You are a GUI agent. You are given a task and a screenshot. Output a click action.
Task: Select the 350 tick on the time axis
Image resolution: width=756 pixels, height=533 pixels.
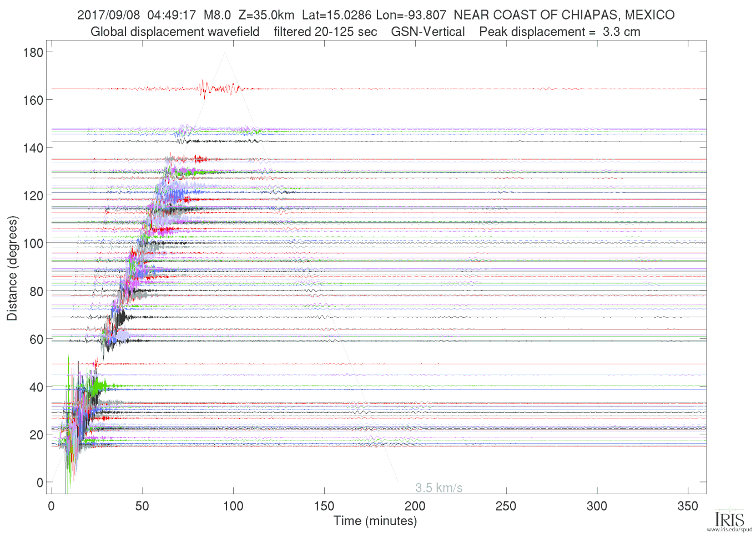coord(688,506)
